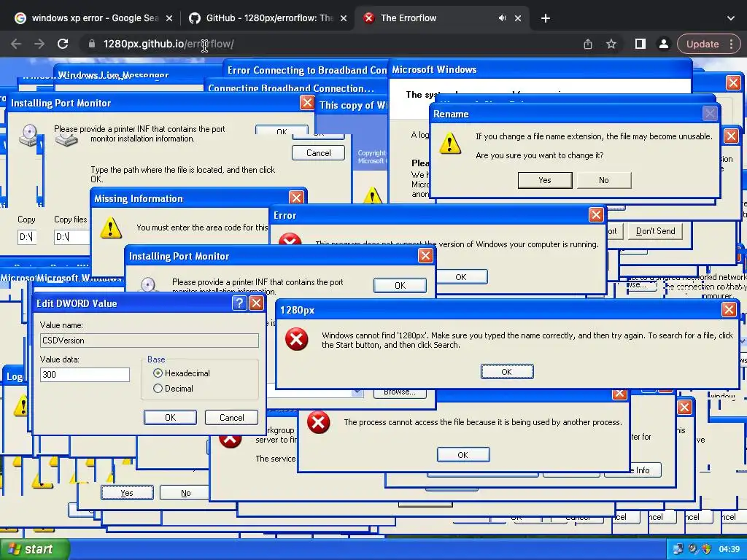Screen dimensions: 747x560
Task: Click No button near bottom left
Action: click(x=185, y=493)
